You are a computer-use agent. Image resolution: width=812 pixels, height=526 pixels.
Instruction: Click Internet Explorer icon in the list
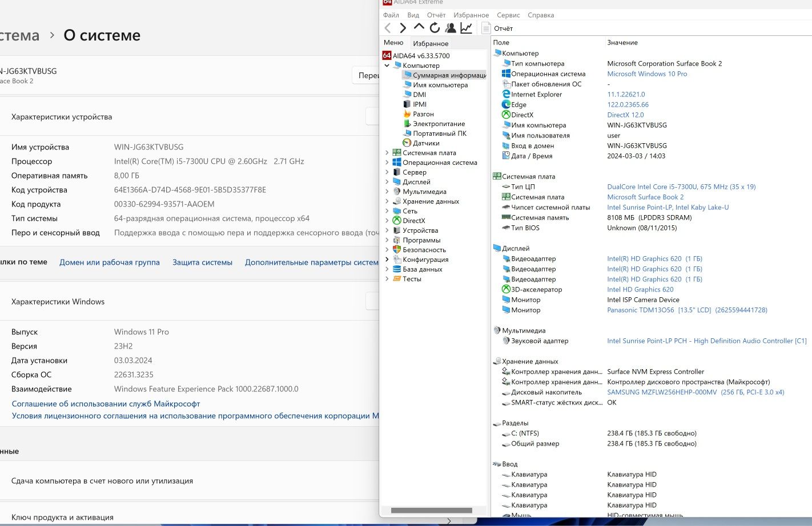[x=506, y=94]
